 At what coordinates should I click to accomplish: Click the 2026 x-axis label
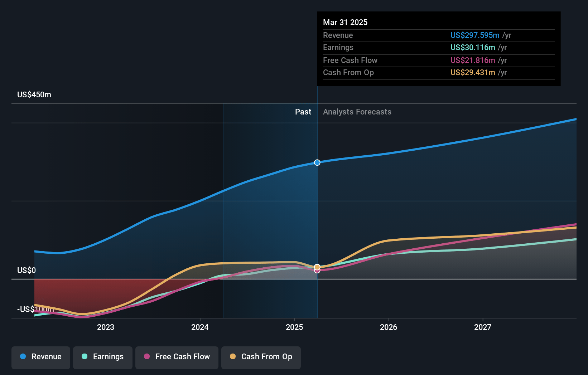pyautogui.click(x=389, y=327)
